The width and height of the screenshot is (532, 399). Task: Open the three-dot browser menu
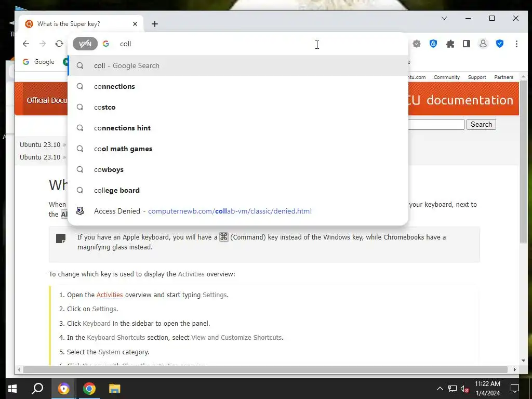(x=516, y=44)
